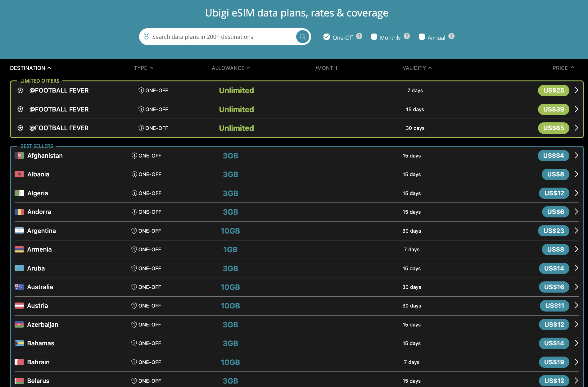Uncheck the One-Off checkbox
The height and width of the screenshot is (387, 588).
(327, 37)
